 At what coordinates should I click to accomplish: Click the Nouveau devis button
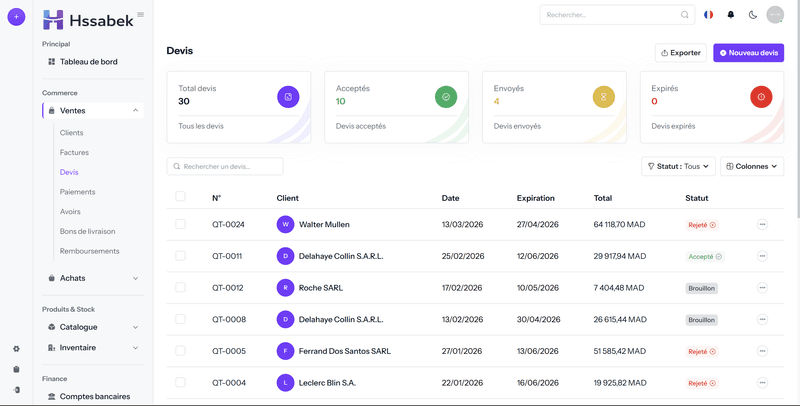[748, 53]
